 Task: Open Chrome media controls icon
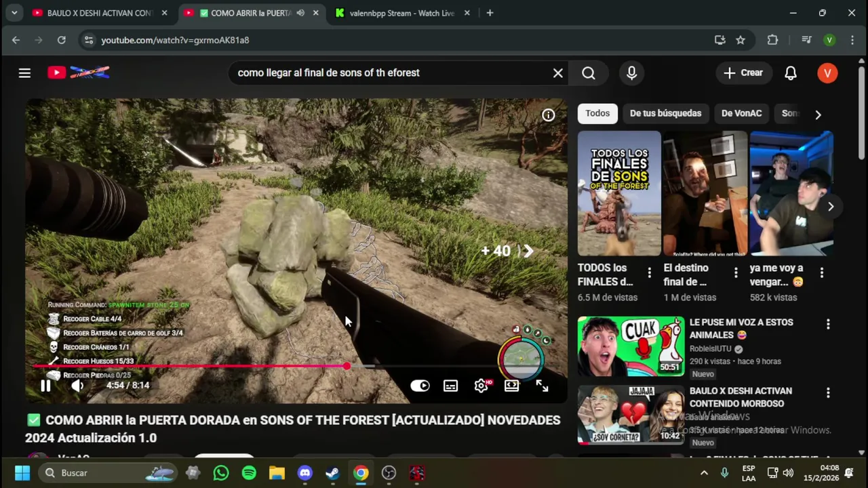(x=806, y=40)
